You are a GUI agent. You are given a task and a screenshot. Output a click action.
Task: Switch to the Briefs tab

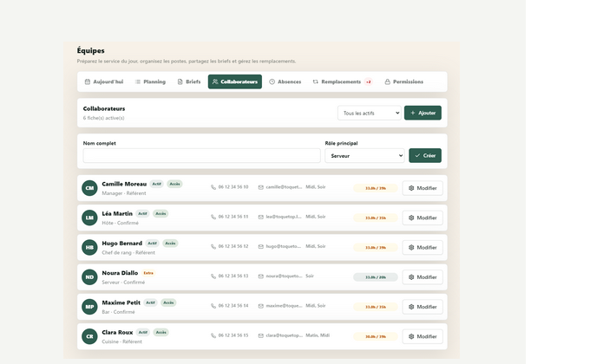tap(189, 81)
